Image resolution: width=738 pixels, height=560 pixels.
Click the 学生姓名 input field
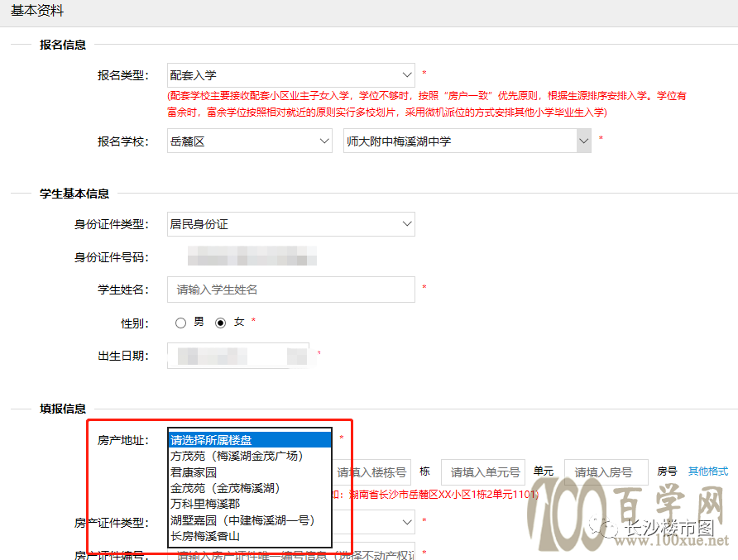coord(291,290)
